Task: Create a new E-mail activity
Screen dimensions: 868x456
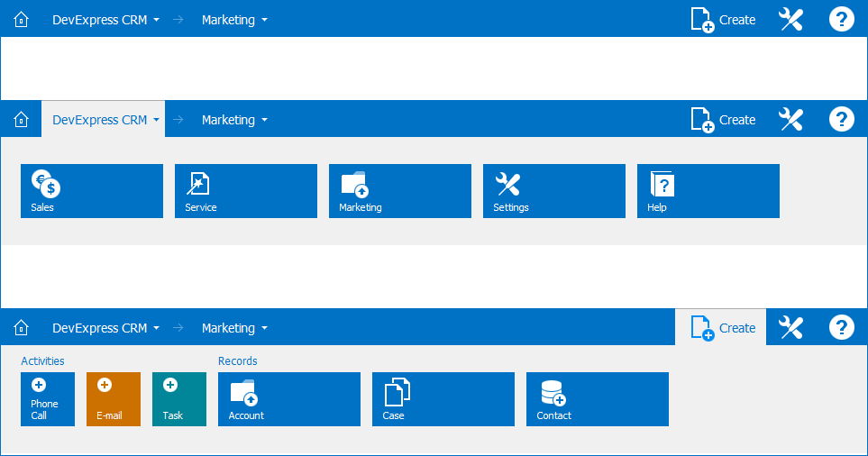Action: tap(114, 399)
